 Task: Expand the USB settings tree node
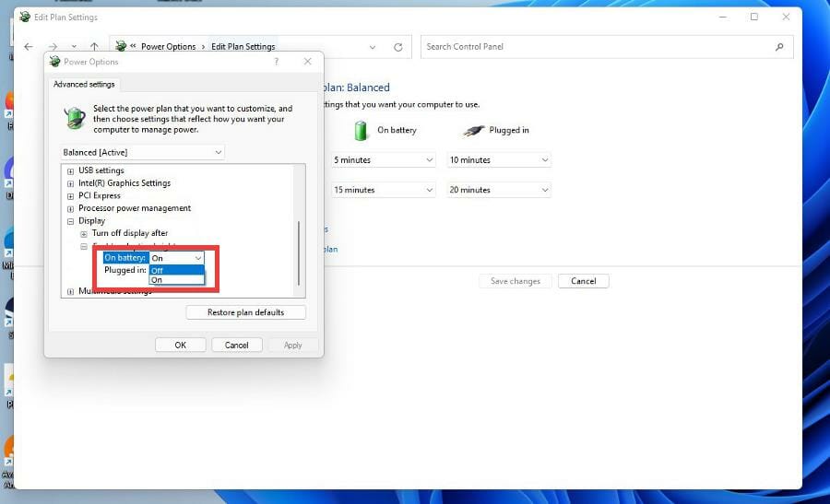(71, 171)
